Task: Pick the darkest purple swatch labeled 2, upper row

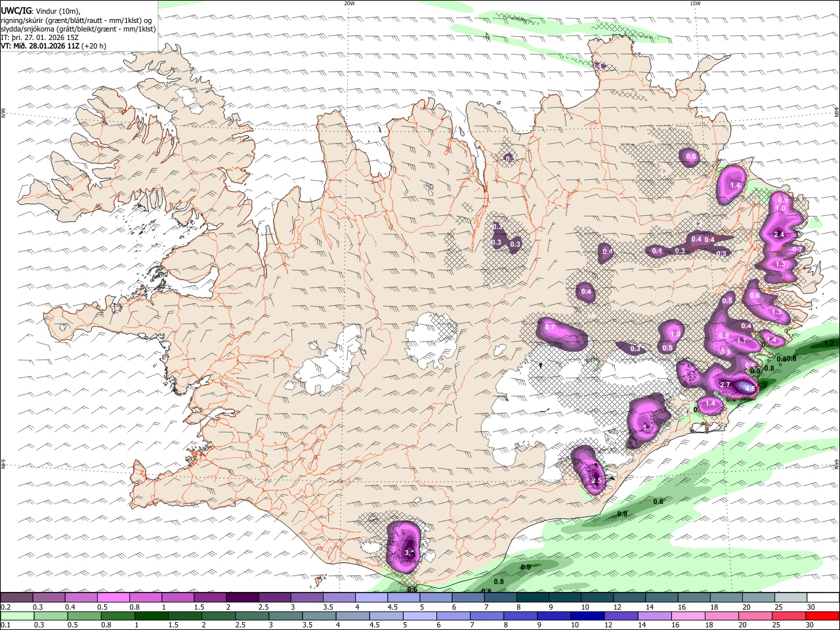Action: pyautogui.click(x=241, y=597)
